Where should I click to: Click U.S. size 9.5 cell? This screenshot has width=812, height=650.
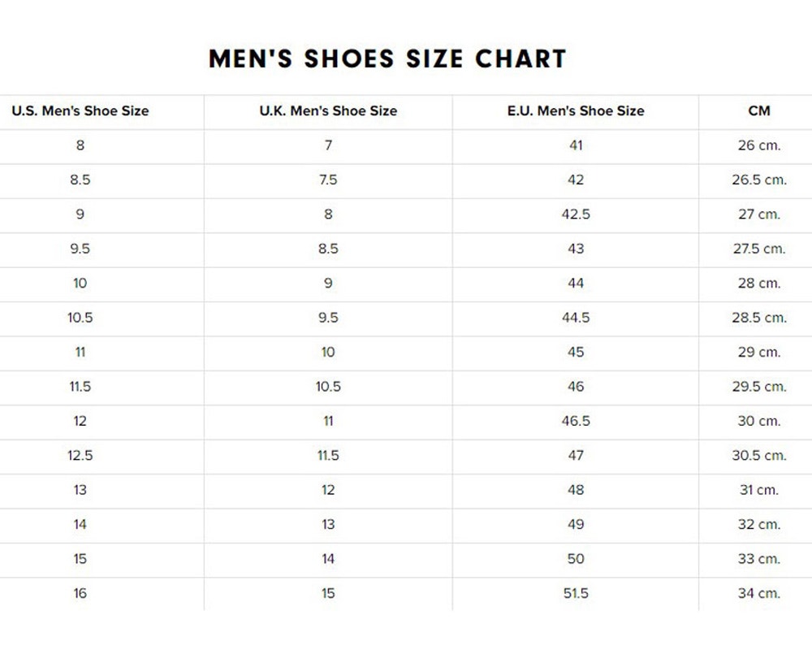click(80, 249)
